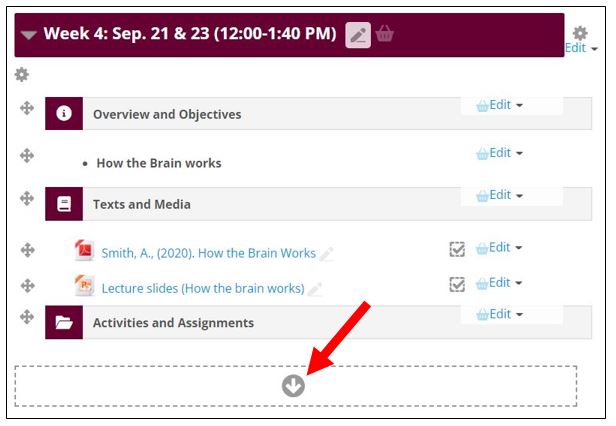Collapse the Week 4 section triangle

click(x=29, y=35)
